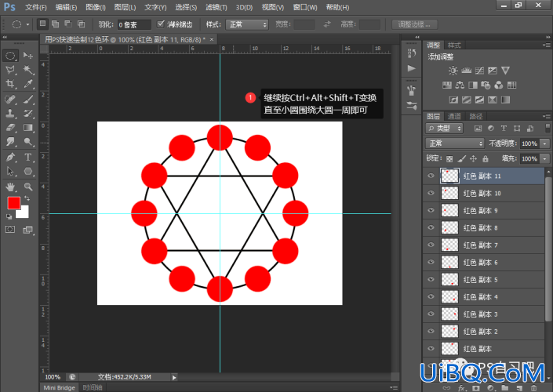Select the Polygonal Lasso tool

10,70
